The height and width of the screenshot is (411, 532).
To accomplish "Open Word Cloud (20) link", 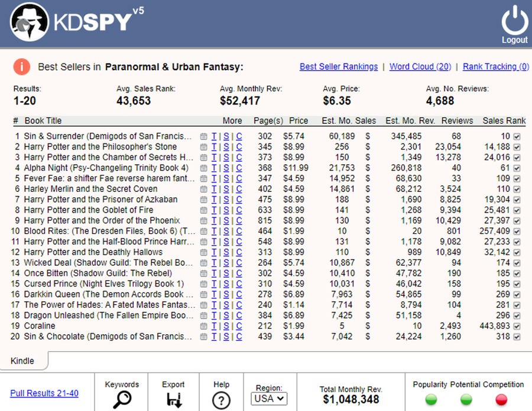I will [420, 67].
